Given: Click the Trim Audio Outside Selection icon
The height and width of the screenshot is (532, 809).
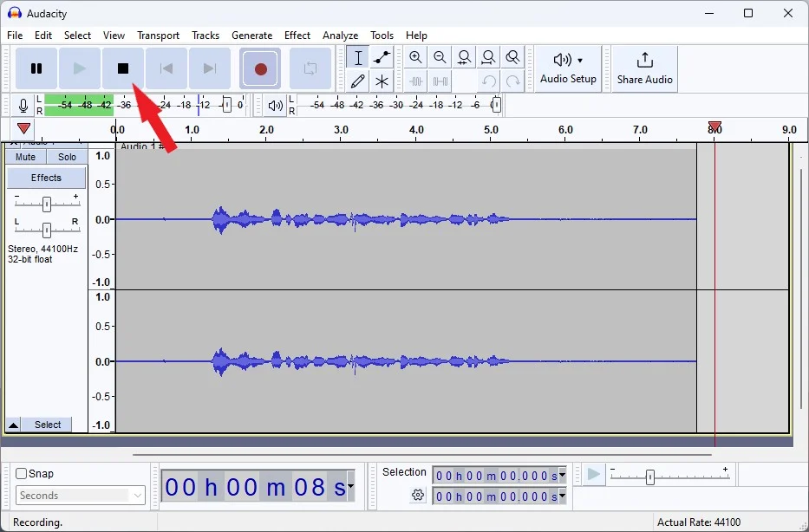Looking at the screenshot, I should point(416,81).
